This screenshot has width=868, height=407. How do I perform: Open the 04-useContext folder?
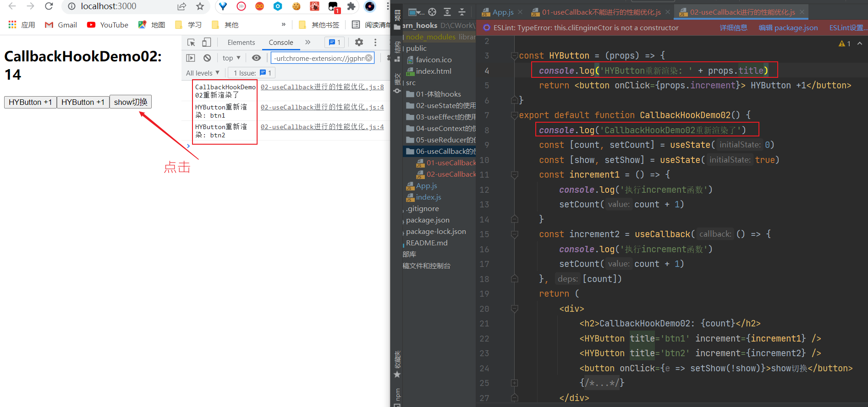(441, 128)
